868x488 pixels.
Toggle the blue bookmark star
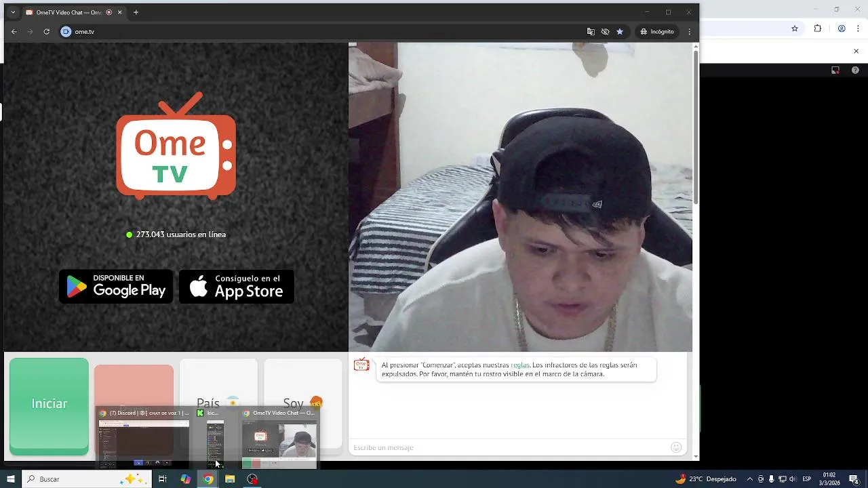coord(620,31)
